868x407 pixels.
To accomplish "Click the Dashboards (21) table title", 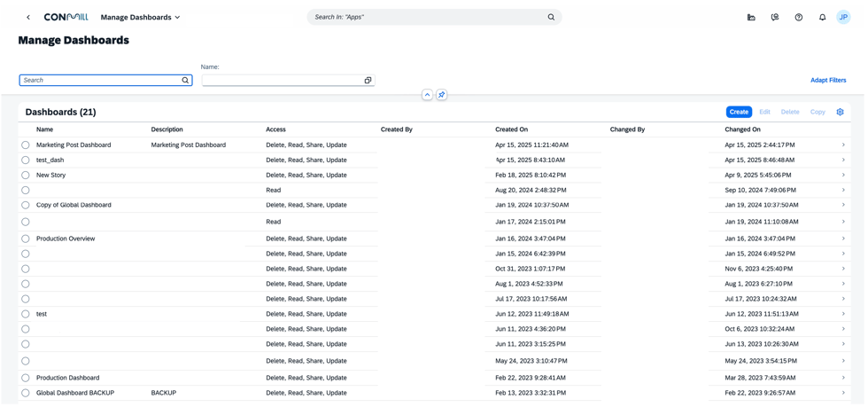I will point(60,112).
